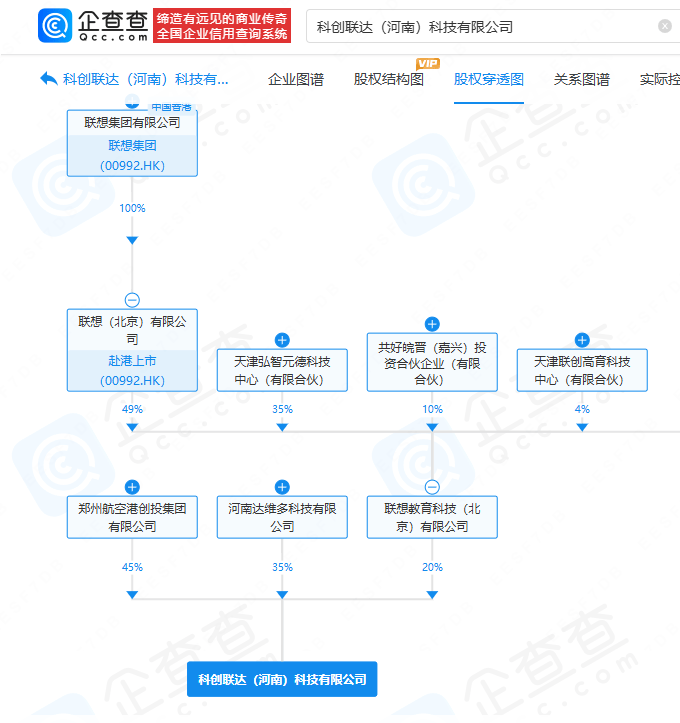Image resolution: width=680 pixels, height=723 pixels.
Task: Clear the search box with the X icon
Action: click(664, 26)
